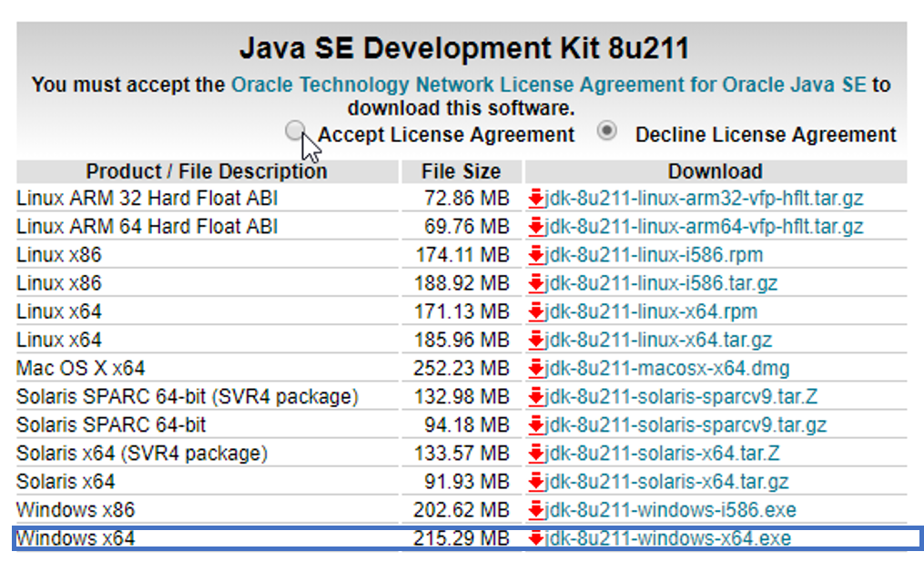924x572 pixels.
Task: Download jdk-8u211-solaris-x64.tar.Z file
Action: click(x=663, y=453)
